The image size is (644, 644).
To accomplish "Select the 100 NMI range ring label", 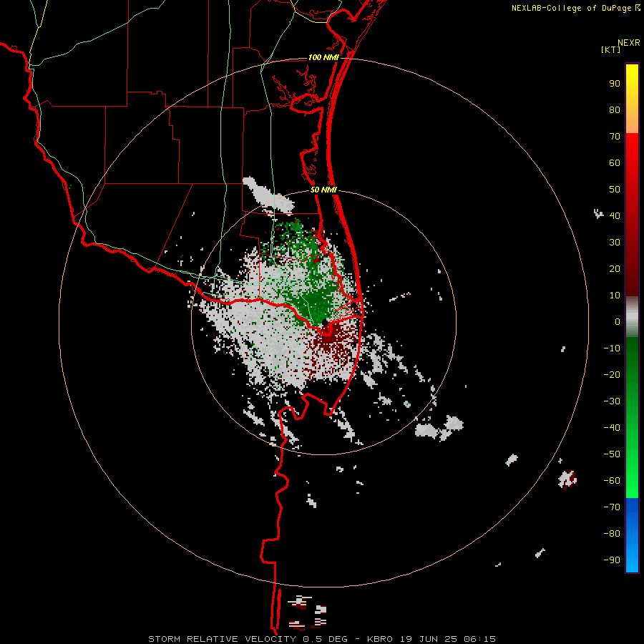I will click(x=323, y=57).
